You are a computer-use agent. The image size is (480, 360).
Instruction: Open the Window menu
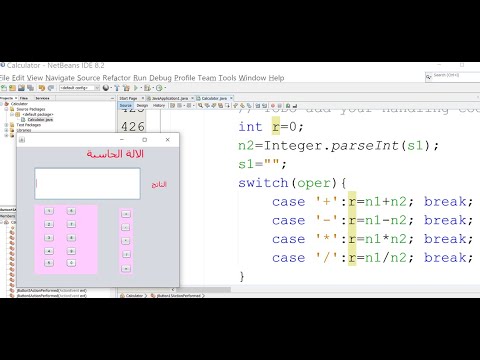(x=252, y=78)
